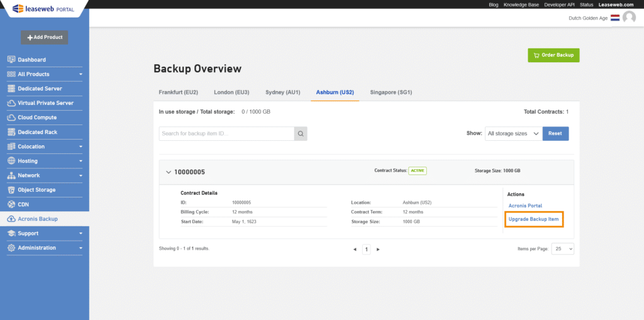
Task: Click the Total Contracts: 1 text
Action: tap(547, 112)
